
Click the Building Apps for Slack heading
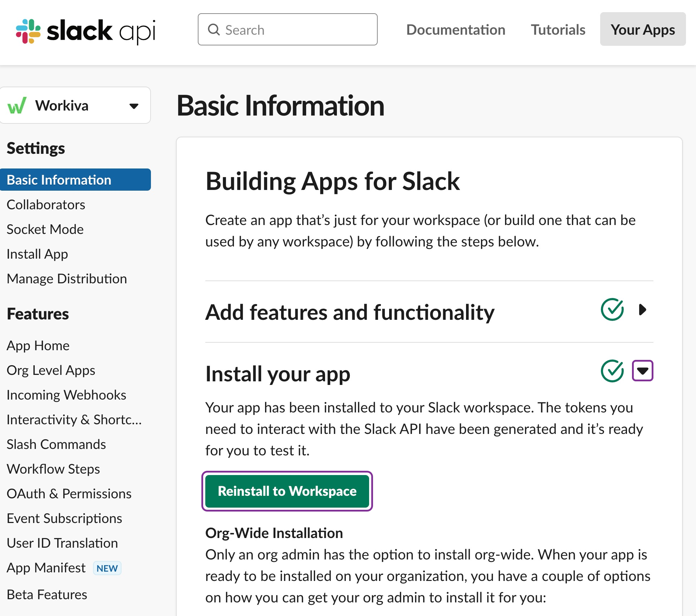click(x=333, y=181)
